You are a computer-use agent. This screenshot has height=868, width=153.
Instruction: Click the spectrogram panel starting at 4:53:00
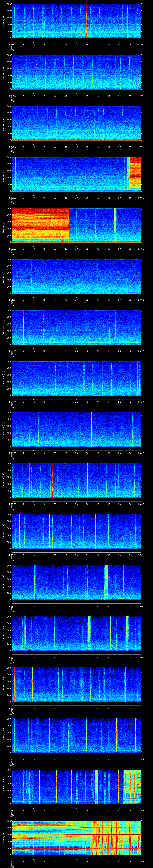click(x=77, y=378)
